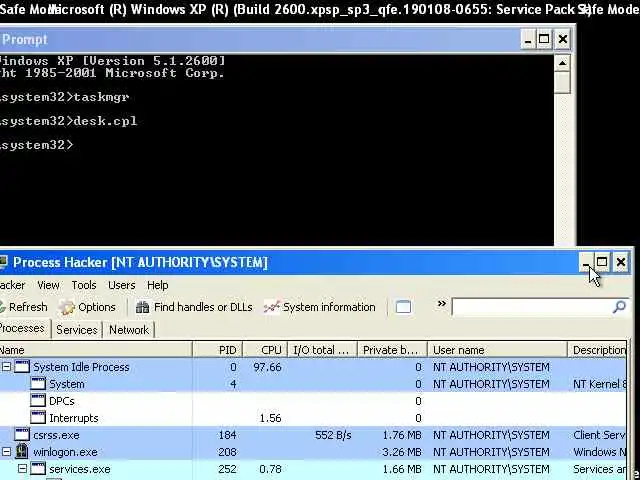640x480 pixels.
Task: Click the Interrupts row icon
Action: click(38, 418)
